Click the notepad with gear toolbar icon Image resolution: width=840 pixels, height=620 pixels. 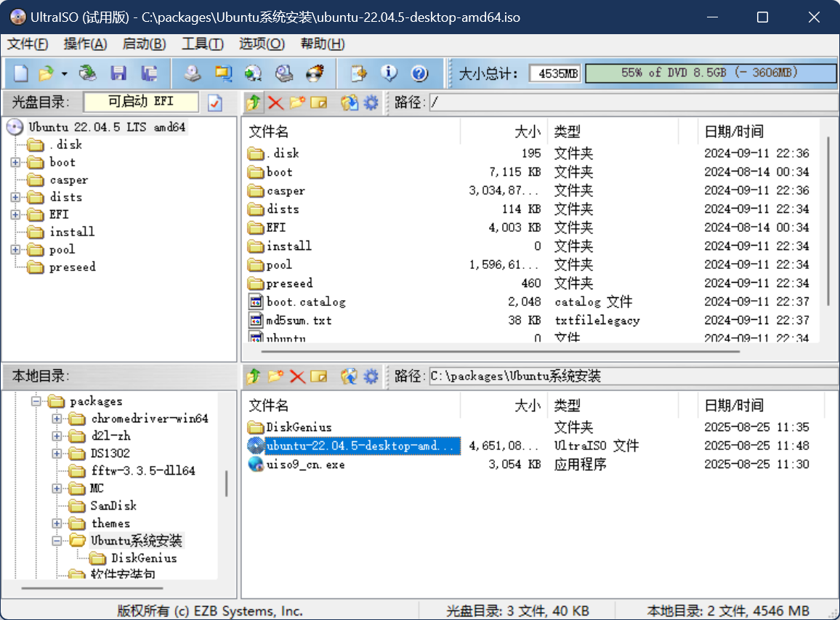tap(358, 73)
